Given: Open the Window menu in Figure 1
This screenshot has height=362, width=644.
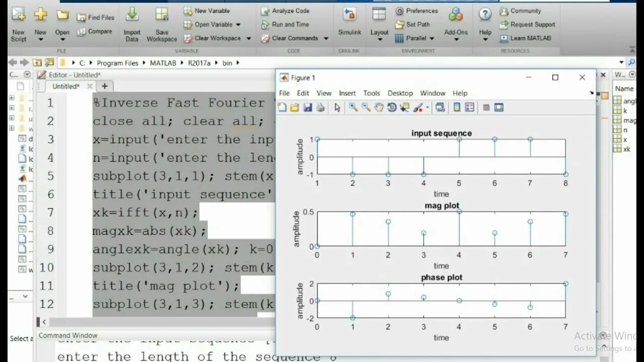Looking at the screenshot, I should 433,93.
